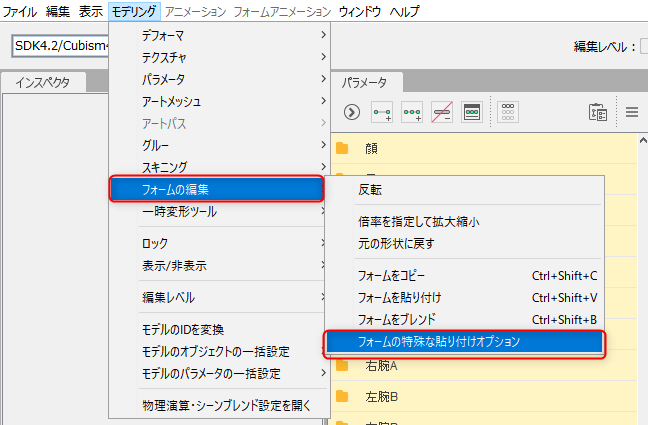Open the 表示 menu
This screenshot has height=425, width=648.
pos(91,11)
